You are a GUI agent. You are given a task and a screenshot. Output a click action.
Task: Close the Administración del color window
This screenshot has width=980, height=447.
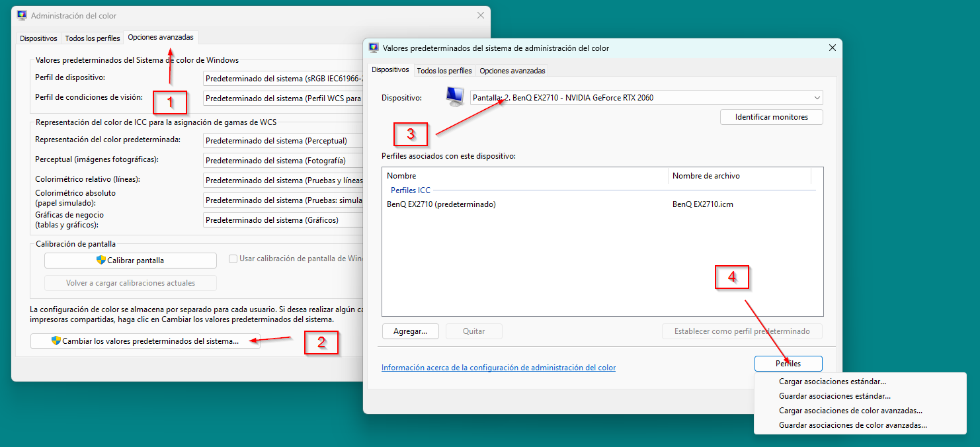481,15
